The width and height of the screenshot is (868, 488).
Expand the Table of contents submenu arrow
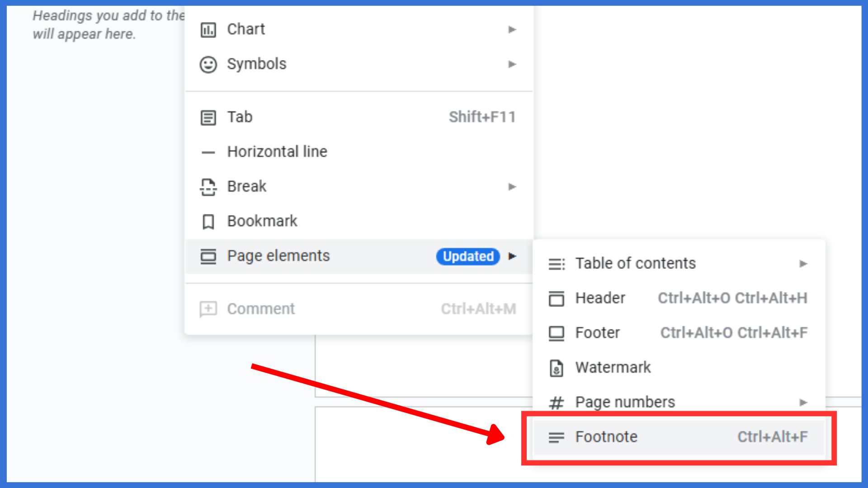pyautogui.click(x=804, y=263)
